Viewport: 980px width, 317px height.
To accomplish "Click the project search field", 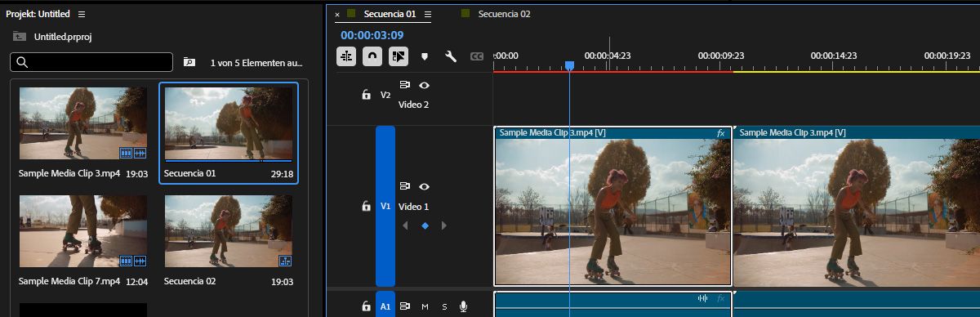I will [x=91, y=62].
